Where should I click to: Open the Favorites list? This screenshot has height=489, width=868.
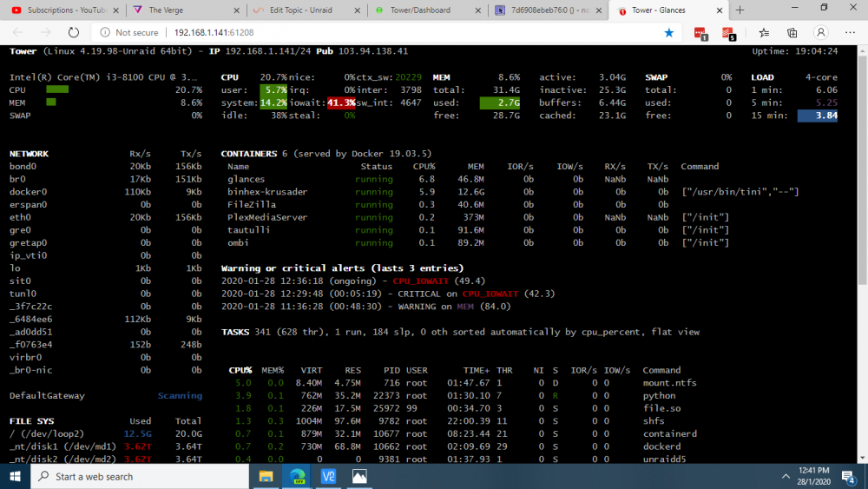pos(764,33)
